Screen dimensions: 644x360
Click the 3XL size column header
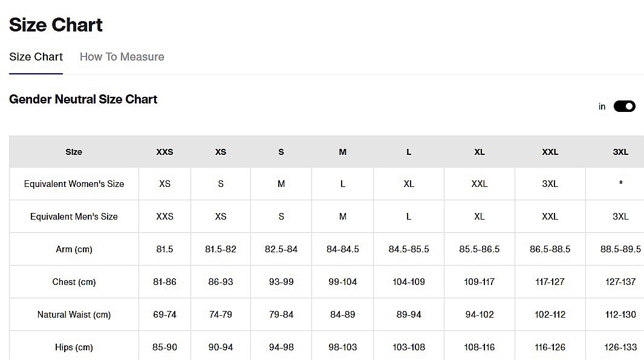(x=620, y=152)
